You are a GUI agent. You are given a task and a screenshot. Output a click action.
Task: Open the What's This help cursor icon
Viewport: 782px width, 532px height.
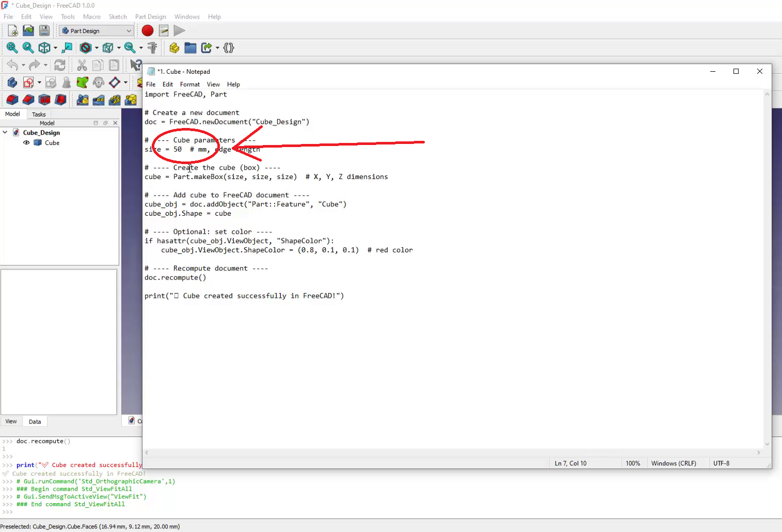135,66
